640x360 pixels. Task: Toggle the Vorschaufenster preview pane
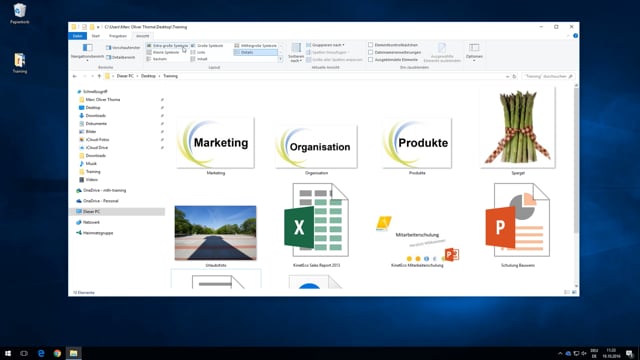123,48
